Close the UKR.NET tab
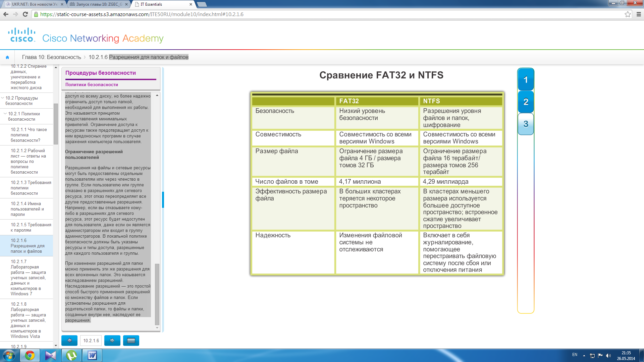The width and height of the screenshot is (644, 362). click(62, 4)
